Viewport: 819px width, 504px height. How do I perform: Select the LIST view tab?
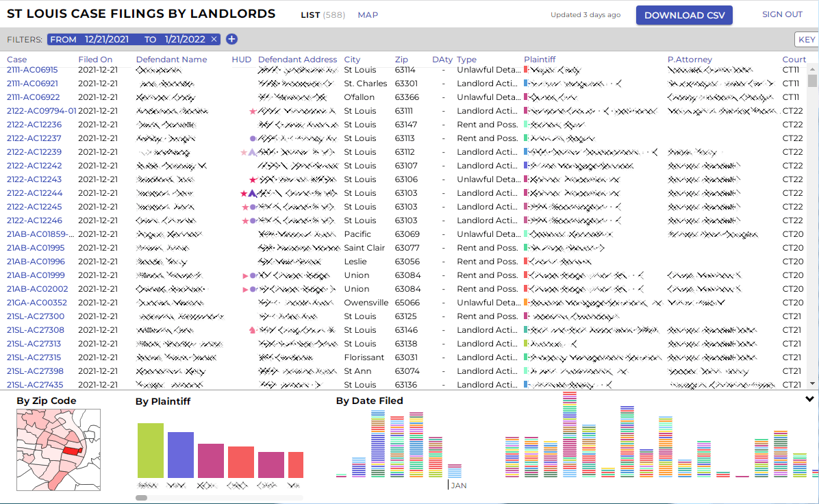pos(310,15)
